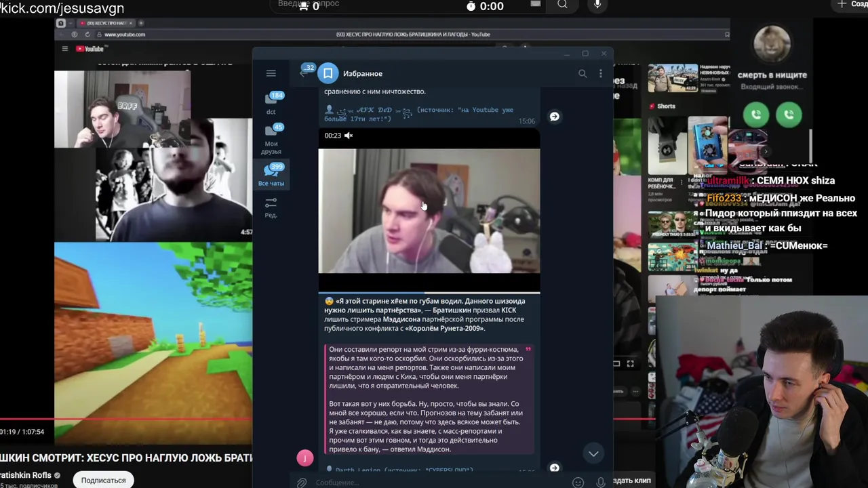This screenshot has width=868, height=488.
Task: Click the 0:00 stopwatch timer at top
Action: coord(485,6)
